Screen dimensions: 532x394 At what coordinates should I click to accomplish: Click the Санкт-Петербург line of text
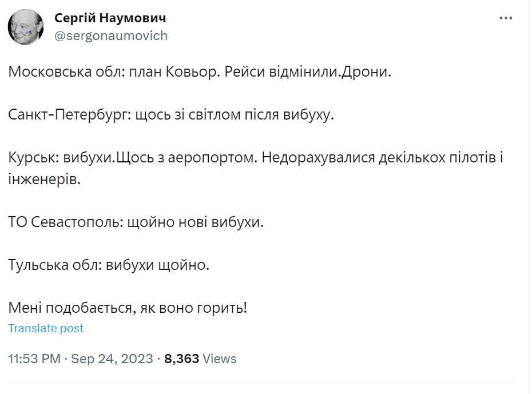(x=170, y=115)
